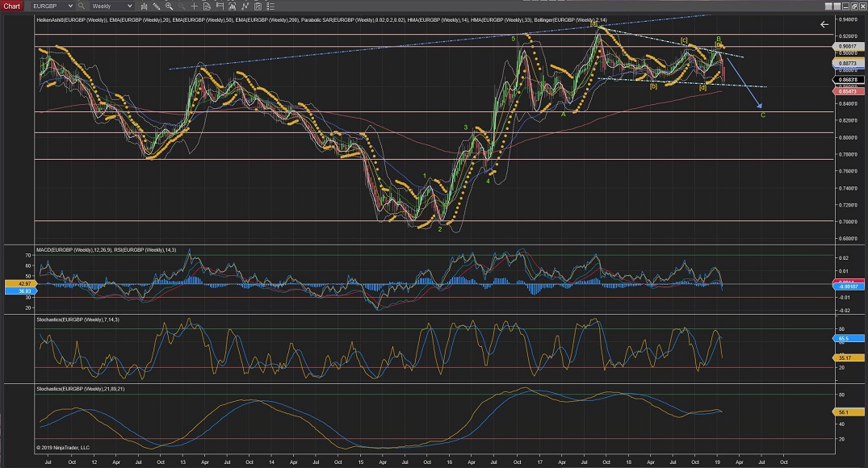Click the 0.7000'0 price axis label
The image size is (868, 468).
pos(848,222)
